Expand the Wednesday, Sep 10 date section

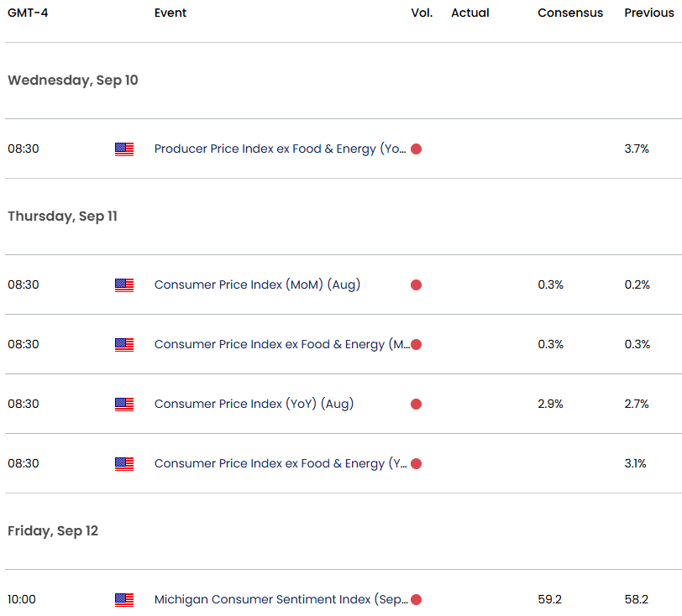pos(73,81)
